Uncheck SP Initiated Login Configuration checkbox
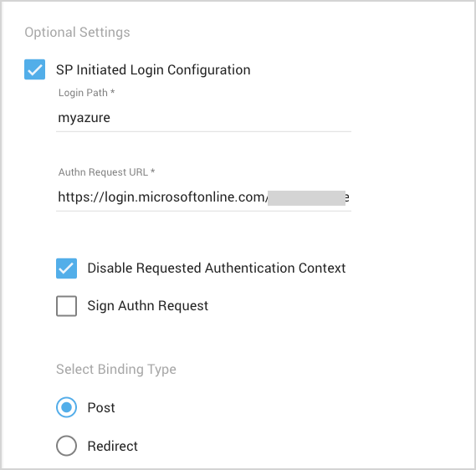The width and height of the screenshot is (476, 470). point(34,69)
